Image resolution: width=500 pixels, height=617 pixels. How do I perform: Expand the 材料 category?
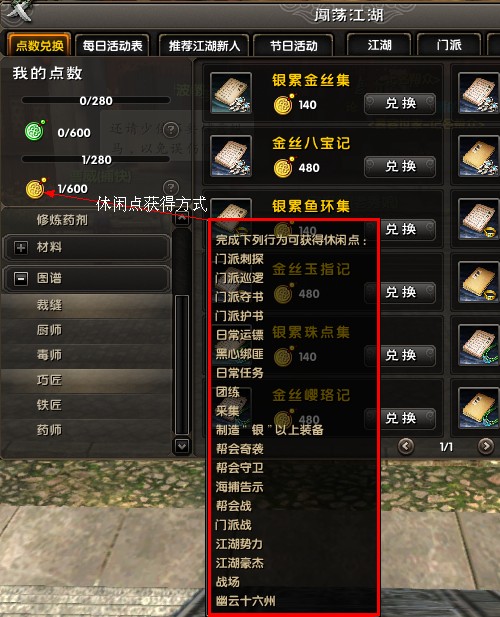(21, 248)
